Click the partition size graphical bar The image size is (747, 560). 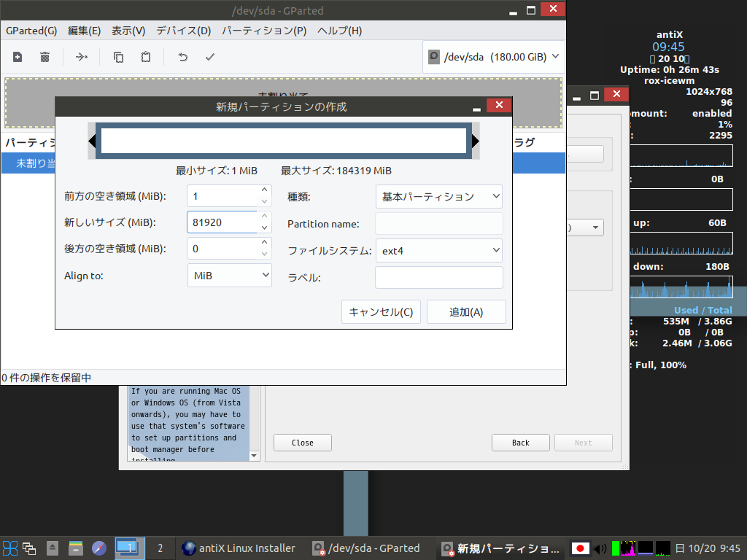coord(284,141)
